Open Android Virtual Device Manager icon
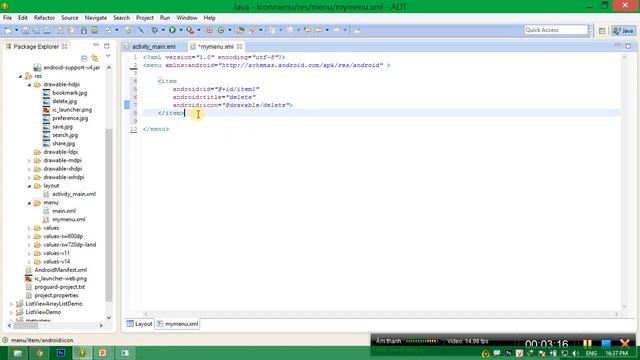 [x=94, y=30]
